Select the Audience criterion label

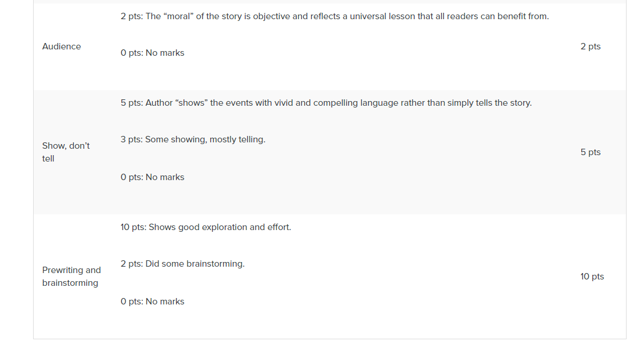[62, 46]
